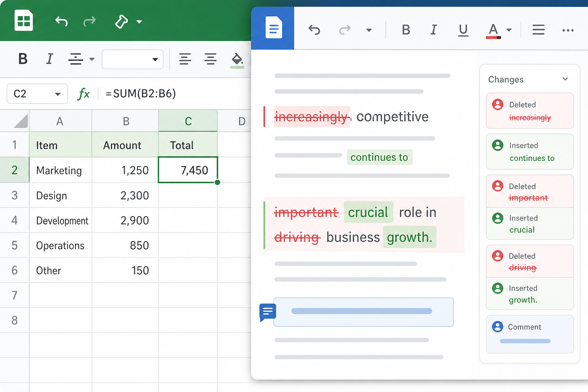
Task: Open the dropdown arrow next to document redo
Action: 369,30
